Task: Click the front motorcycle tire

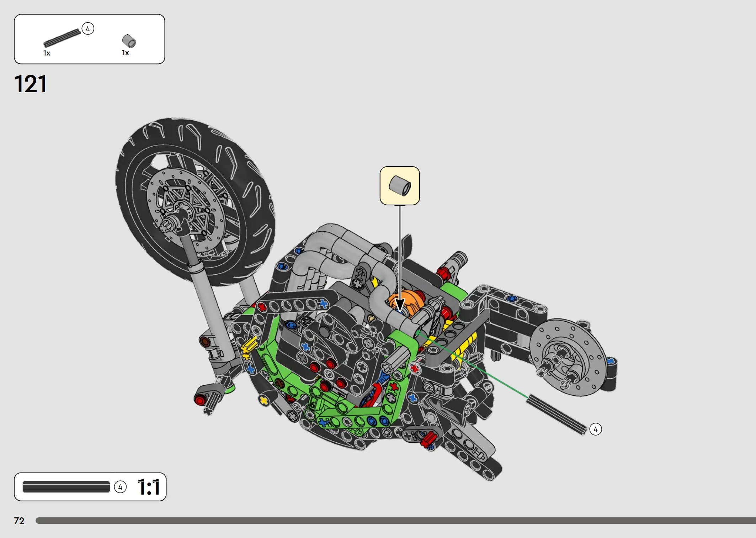Action: 195,201
